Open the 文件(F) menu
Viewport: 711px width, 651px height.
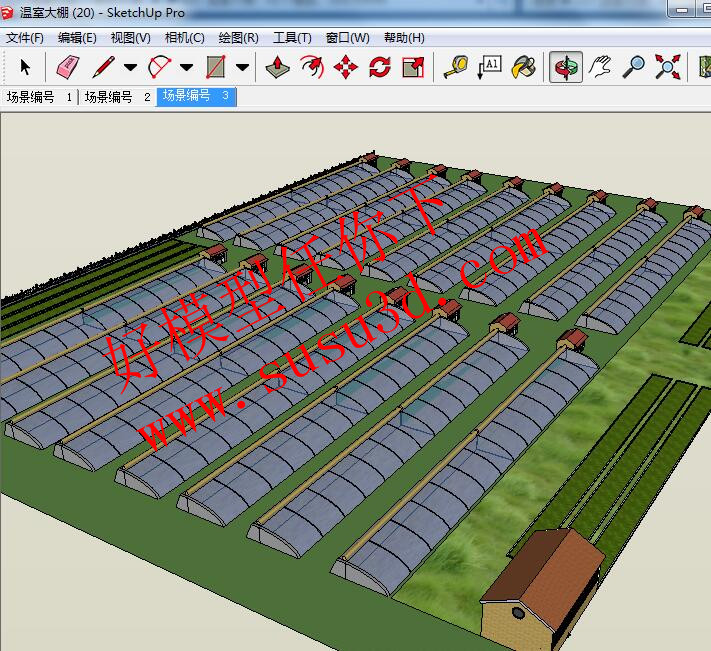(25, 38)
